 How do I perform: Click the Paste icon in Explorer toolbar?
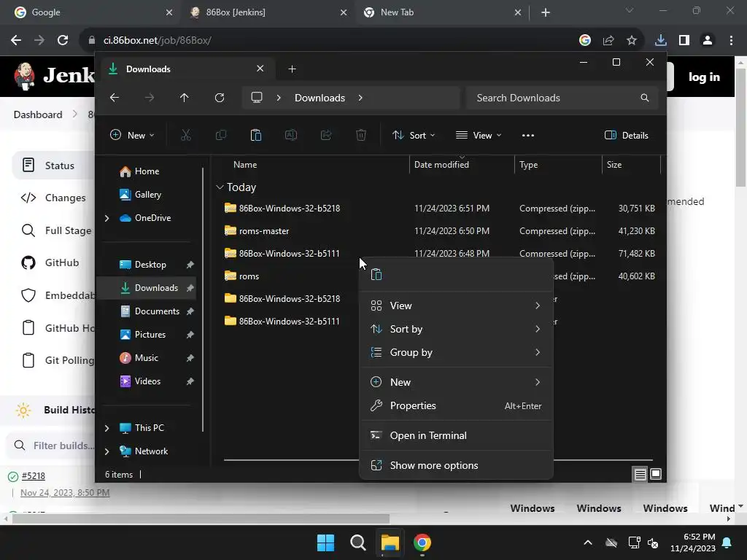pyautogui.click(x=256, y=135)
